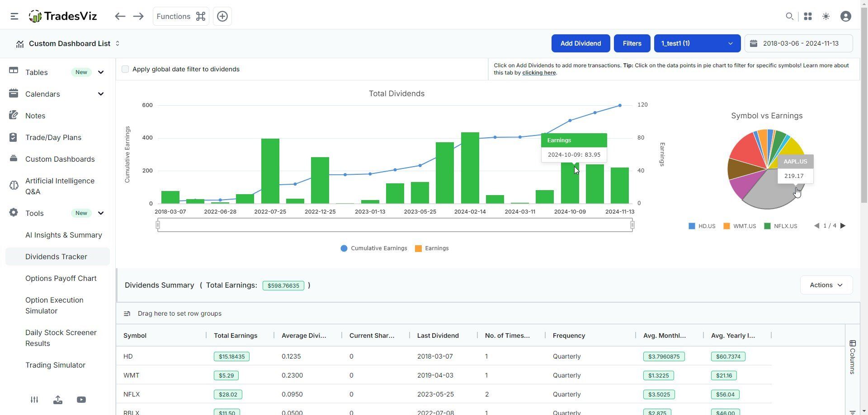
Task: Toggle light/dark theme sun icon
Action: 826,16
